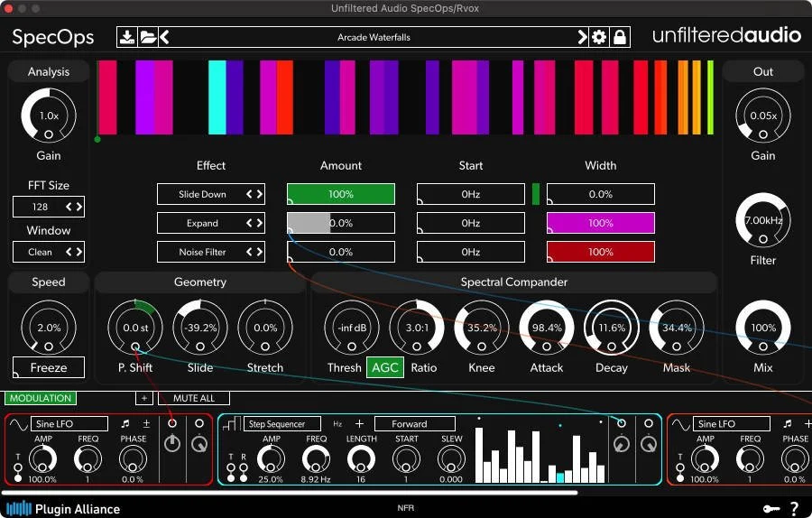The height and width of the screenshot is (518, 812).
Task: Click Step Sequencer first output port
Action: 622,423
